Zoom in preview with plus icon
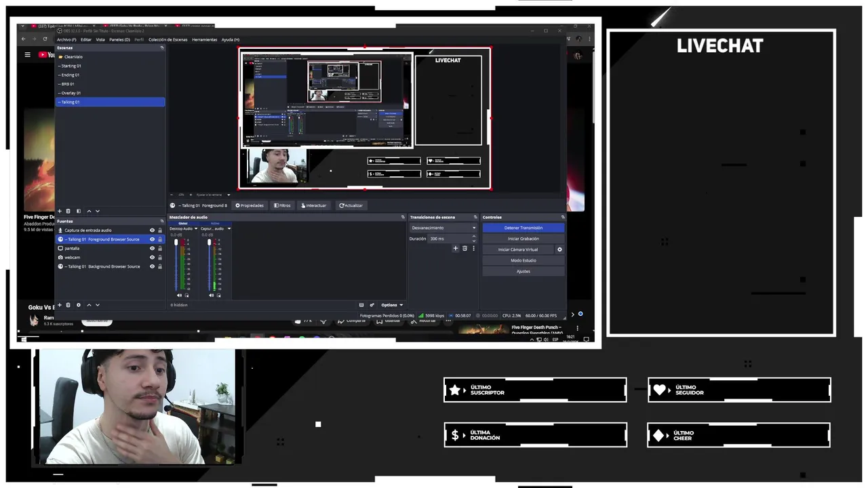 [191, 195]
